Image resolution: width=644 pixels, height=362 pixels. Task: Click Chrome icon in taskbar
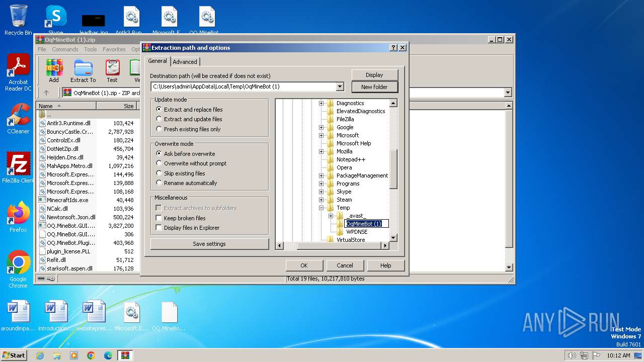tap(91, 355)
